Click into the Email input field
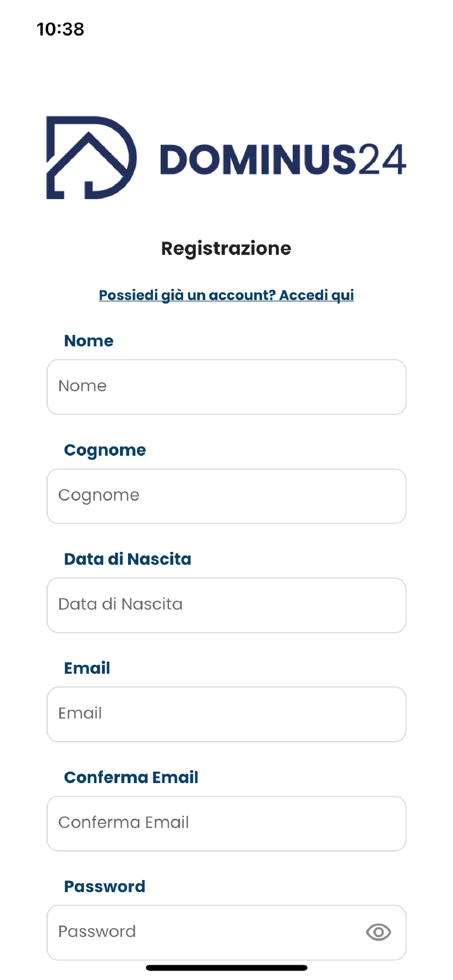The height and width of the screenshot is (980, 453). (x=226, y=714)
